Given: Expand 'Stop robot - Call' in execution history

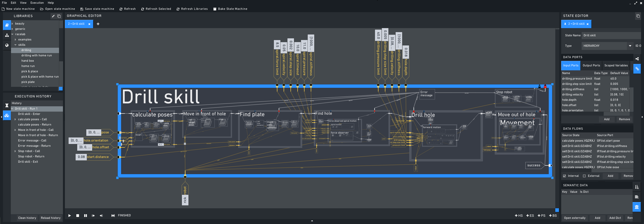Looking at the screenshot, I should click(15, 151).
